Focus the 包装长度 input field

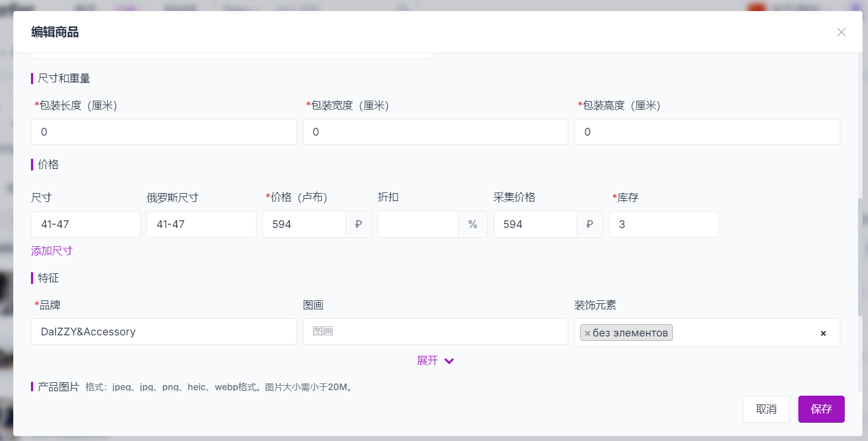(x=164, y=132)
